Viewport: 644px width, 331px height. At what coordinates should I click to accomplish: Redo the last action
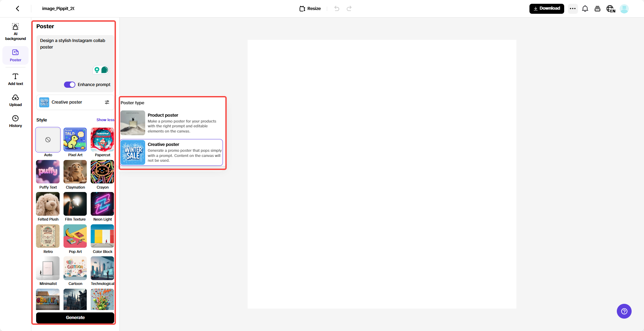pyautogui.click(x=349, y=9)
